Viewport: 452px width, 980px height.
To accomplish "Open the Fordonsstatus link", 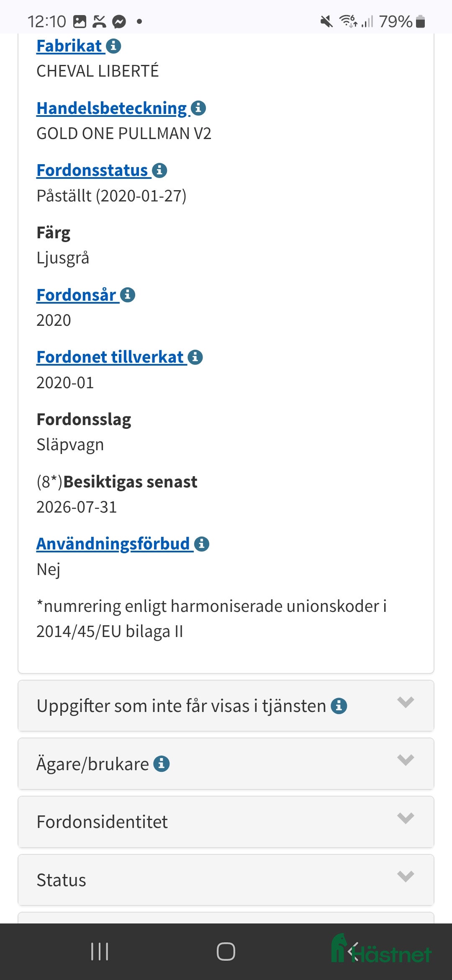I will coord(92,170).
